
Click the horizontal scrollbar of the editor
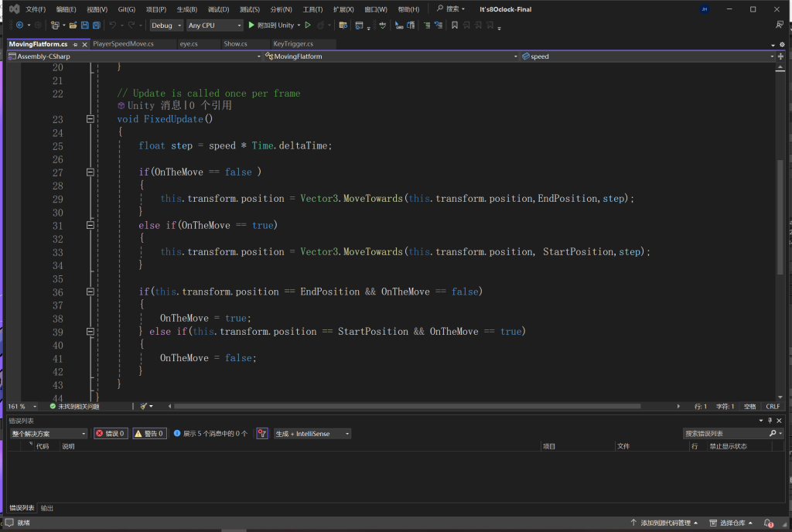tap(407, 406)
